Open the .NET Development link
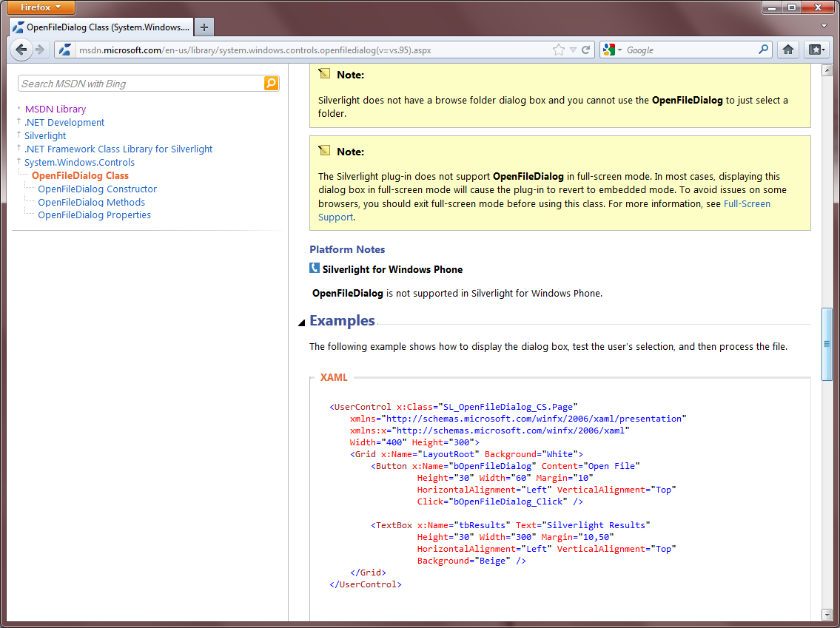Viewport: 840px width, 628px height. pos(64,122)
